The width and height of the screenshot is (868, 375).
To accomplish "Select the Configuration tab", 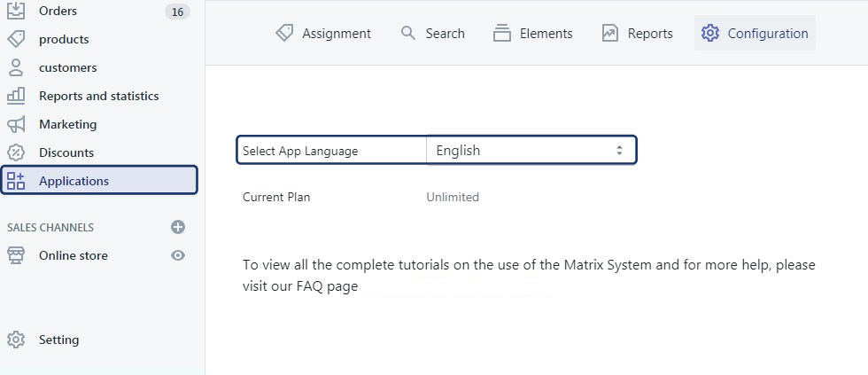I will [x=755, y=34].
